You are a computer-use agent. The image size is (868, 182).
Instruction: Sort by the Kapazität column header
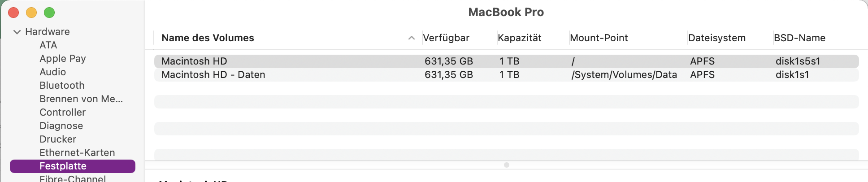click(519, 38)
